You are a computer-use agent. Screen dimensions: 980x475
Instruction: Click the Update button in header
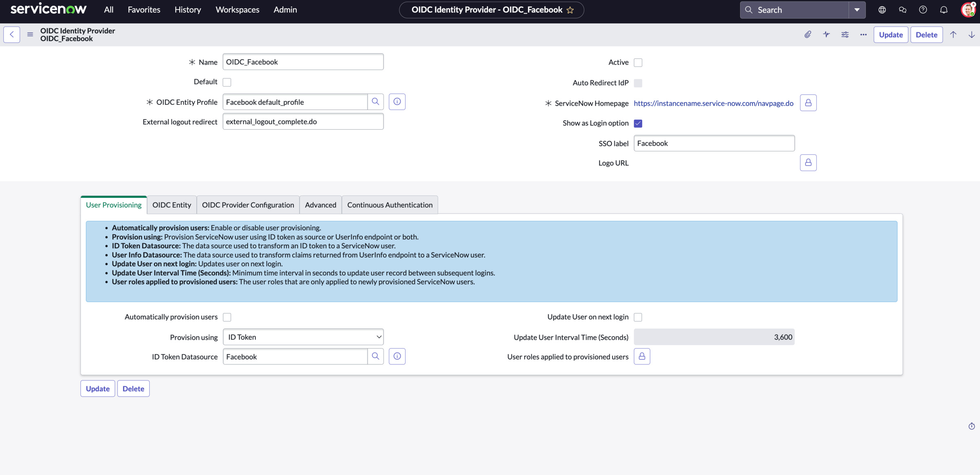tap(891, 35)
